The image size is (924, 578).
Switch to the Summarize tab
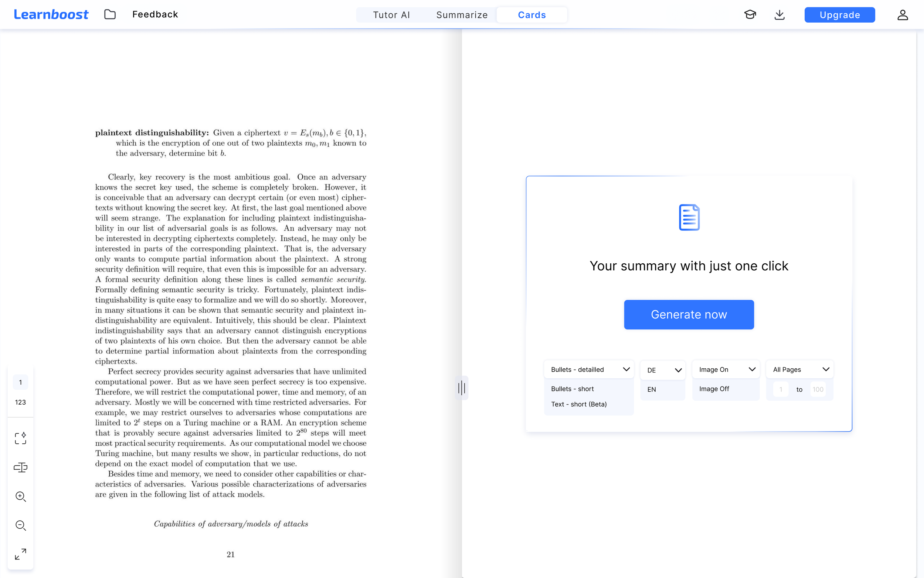point(462,14)
